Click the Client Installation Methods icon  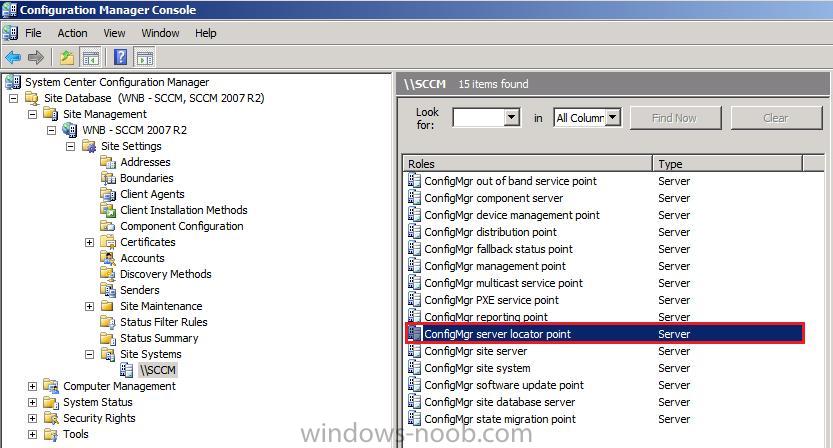pyautogui.click(x=108, y=210)
